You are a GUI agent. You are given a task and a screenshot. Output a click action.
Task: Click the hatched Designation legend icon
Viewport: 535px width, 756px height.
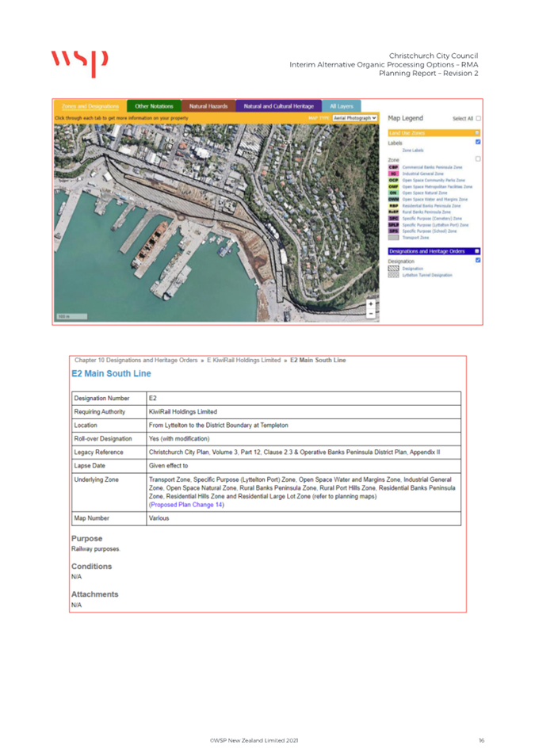click(x=394, y=269)
